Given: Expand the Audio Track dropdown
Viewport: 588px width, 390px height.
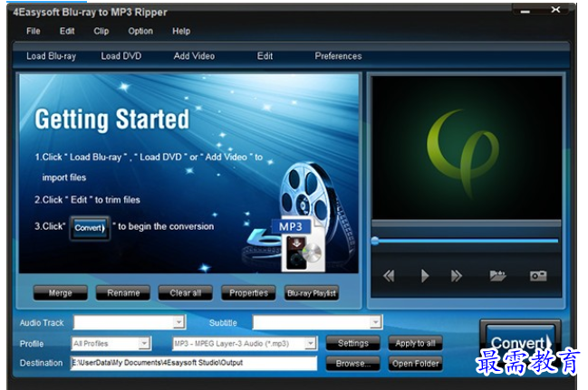Looking at the screenshot, I should tap(178, 322).
